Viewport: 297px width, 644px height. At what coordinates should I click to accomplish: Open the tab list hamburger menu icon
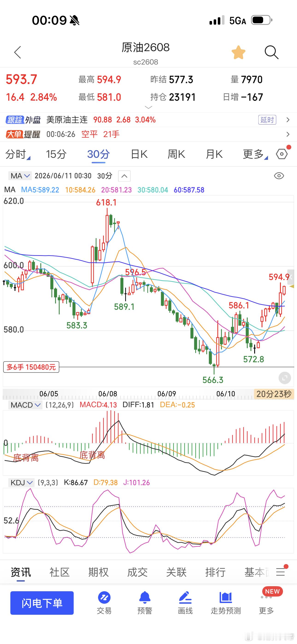(x=280, y=572)
